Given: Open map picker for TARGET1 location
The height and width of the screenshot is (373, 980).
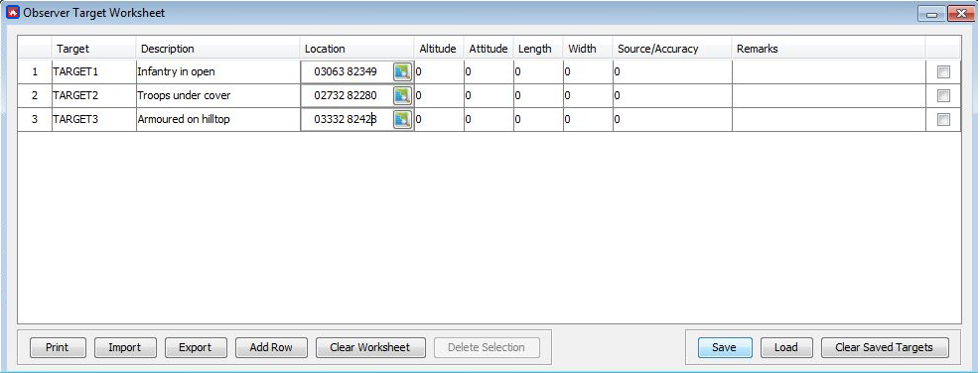Looking at the screenshot, I should 402,71.
